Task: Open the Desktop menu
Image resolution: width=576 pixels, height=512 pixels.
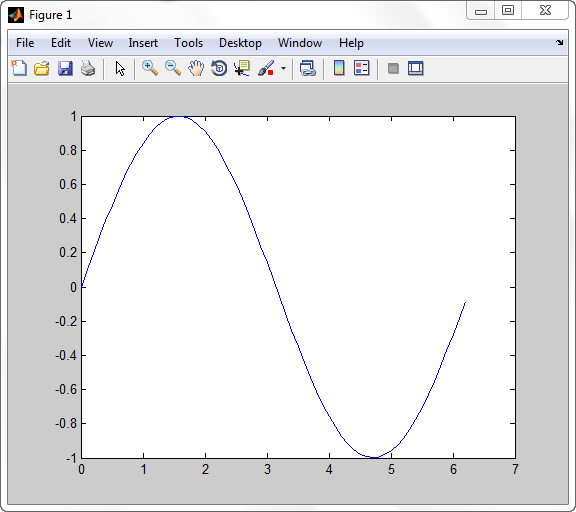Action: coord(240,43)
